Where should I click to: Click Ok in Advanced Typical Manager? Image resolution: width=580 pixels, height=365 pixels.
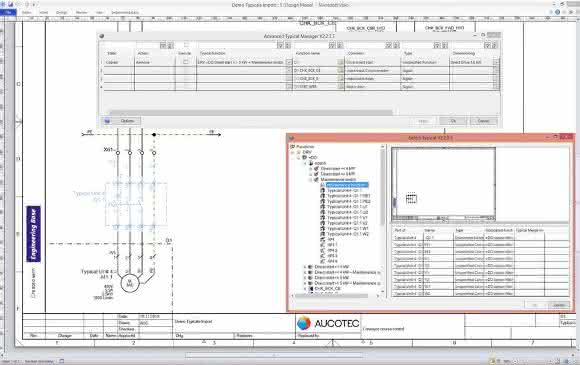coord(453,121)
